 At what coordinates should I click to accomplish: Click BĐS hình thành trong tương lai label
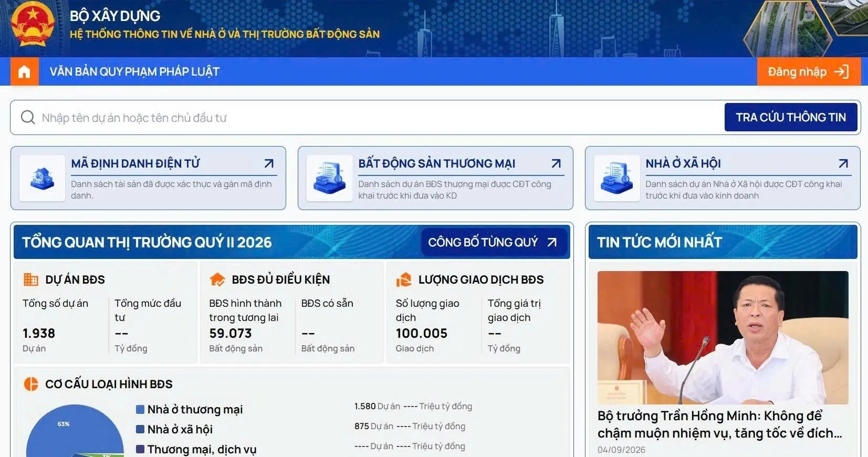pos(245,310)
